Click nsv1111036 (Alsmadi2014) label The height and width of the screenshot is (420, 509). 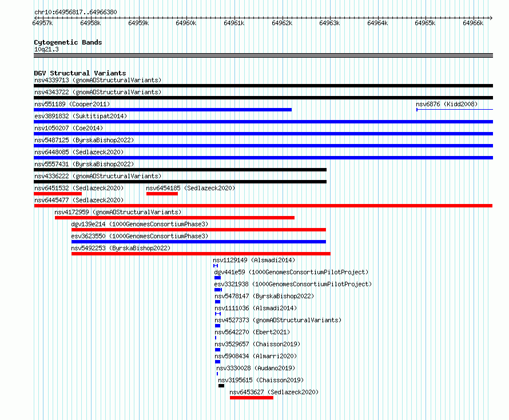click(256, 308)
